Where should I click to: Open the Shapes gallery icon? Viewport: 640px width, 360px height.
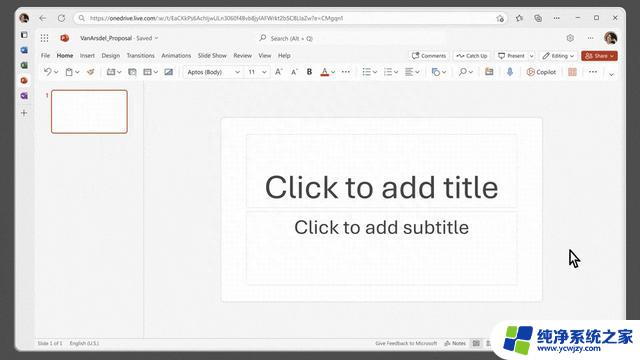pos(436,72)
